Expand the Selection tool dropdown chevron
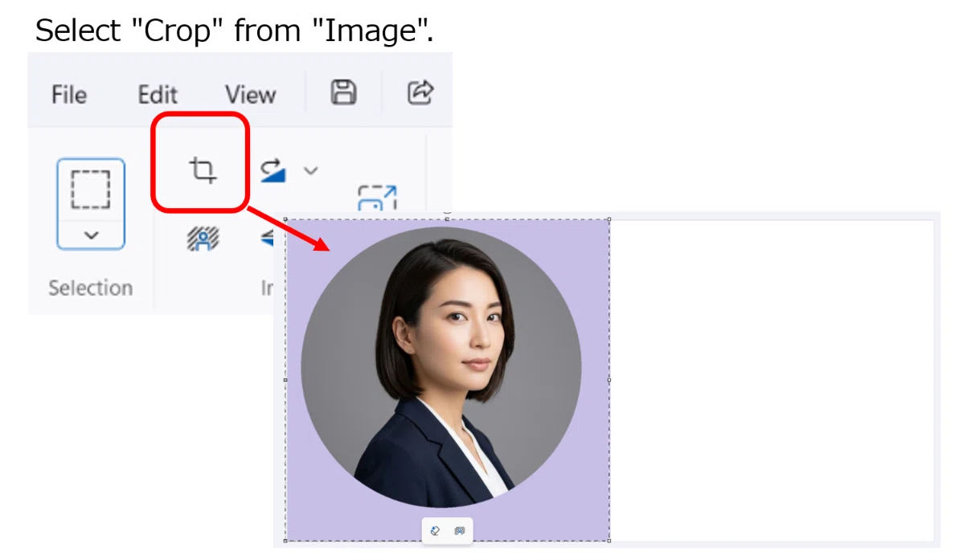The height and width of the screenshot is (560, 955). pos(92,235)
